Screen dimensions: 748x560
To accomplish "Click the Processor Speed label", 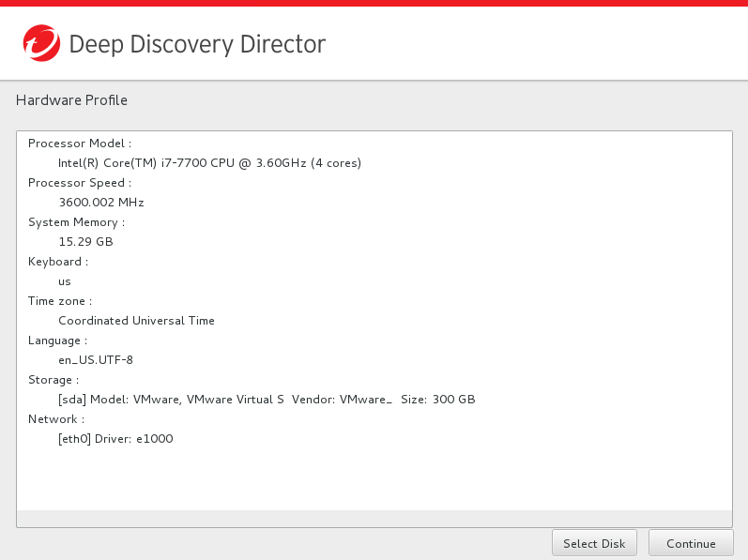I will (80, 183).
